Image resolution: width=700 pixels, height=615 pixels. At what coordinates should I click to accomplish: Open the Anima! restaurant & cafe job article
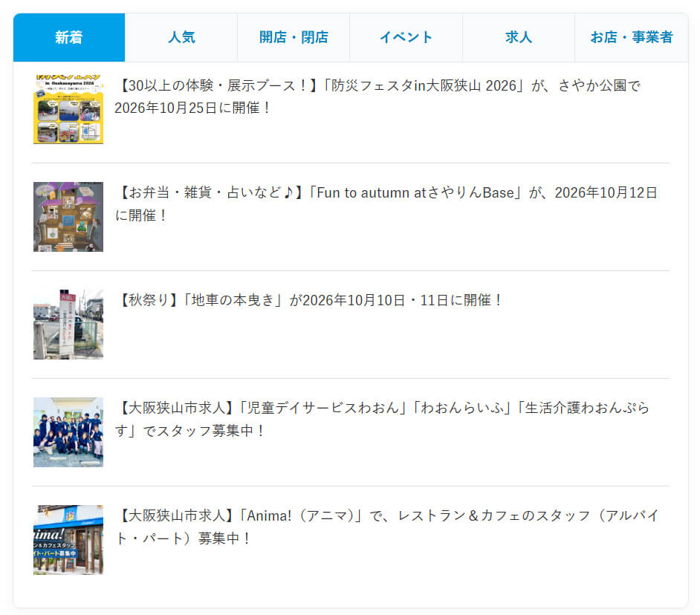coord(386,527)
